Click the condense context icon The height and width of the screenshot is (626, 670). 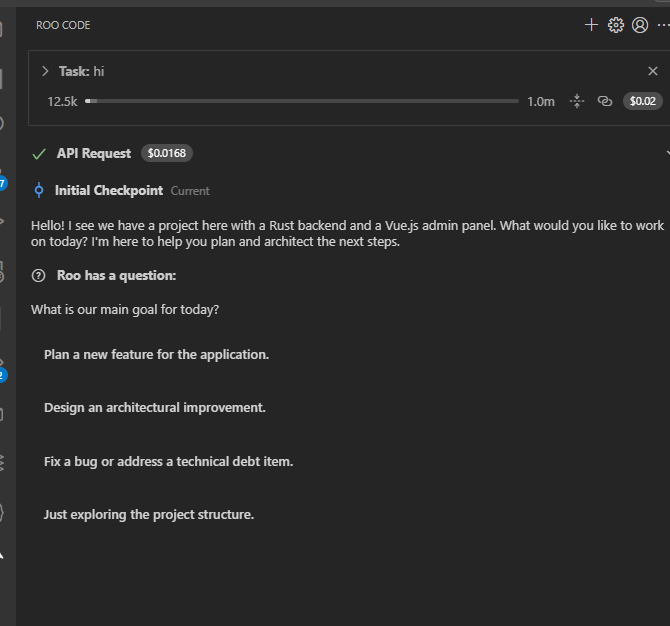point(576,101)
